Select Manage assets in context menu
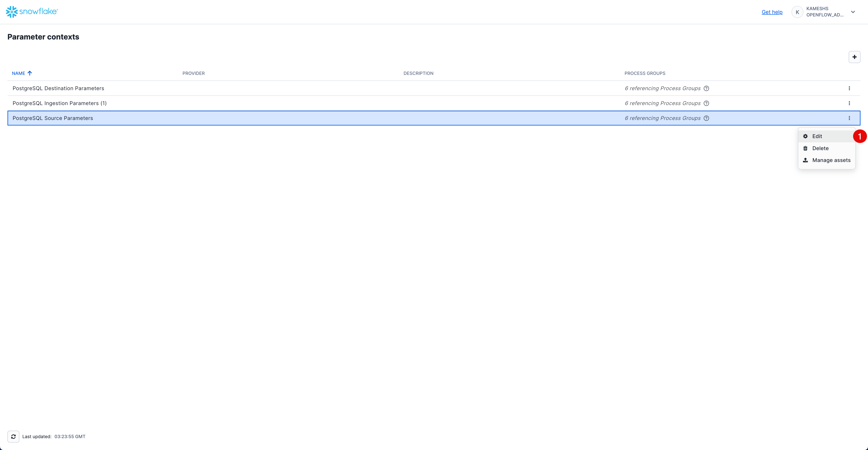 (x=831, y=160)
